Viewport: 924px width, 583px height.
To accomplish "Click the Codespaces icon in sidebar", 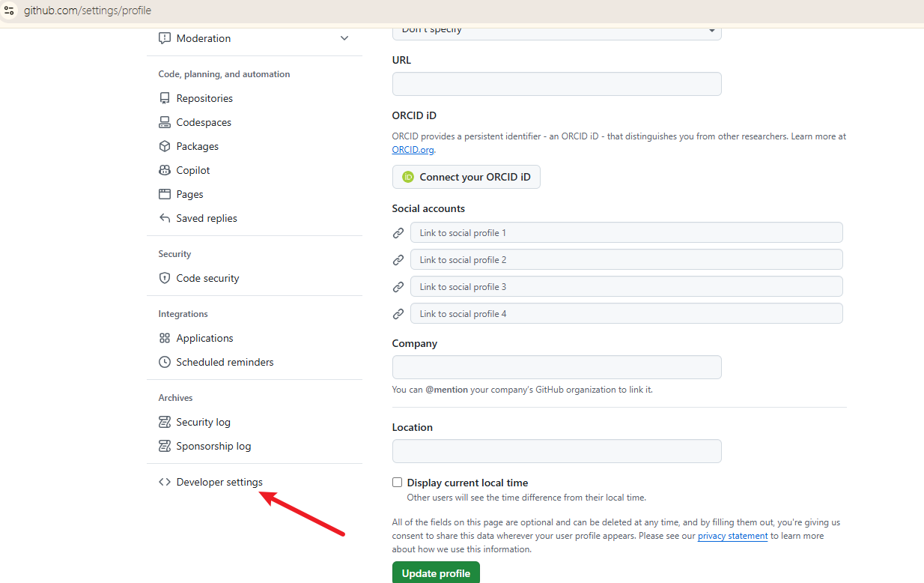I will pyautogui.click(x=165, y=122).
